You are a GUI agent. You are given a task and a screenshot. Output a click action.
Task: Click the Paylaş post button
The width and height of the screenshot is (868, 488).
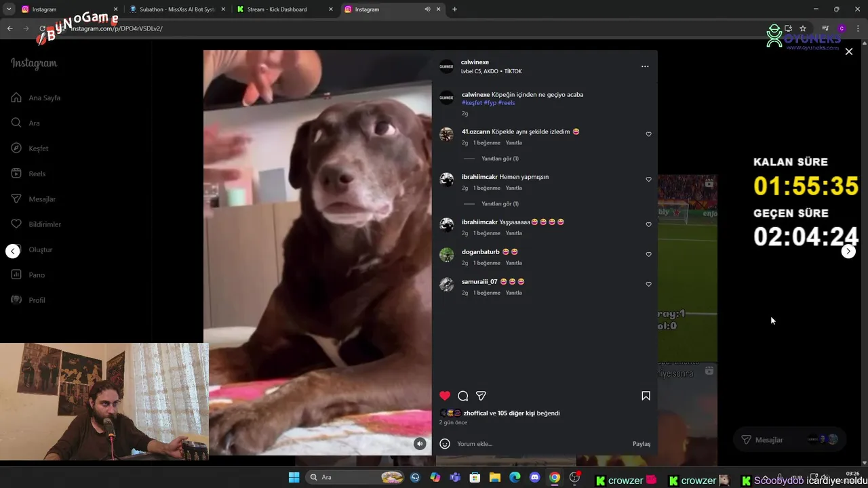coord(642,444)
